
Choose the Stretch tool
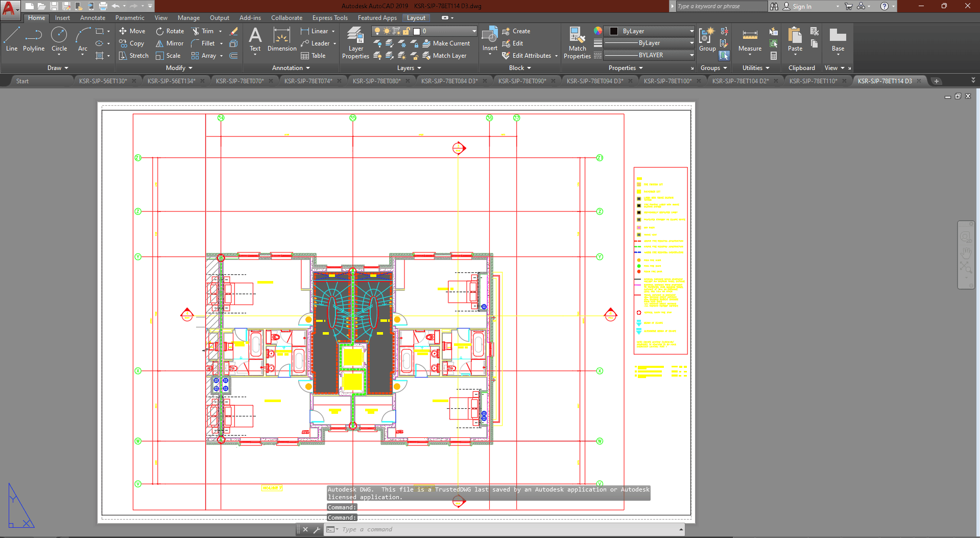click(134, 56)
